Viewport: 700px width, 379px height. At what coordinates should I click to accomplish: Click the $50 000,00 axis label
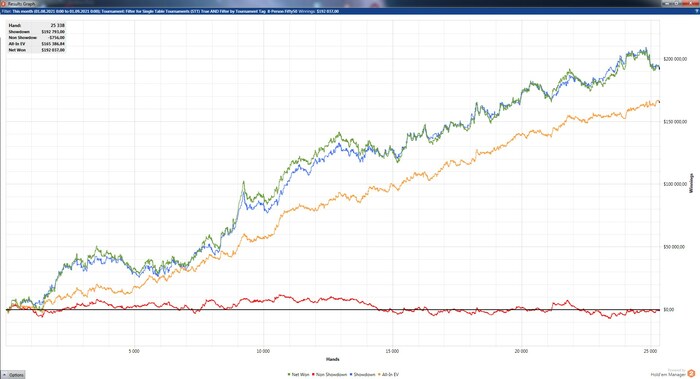[x=673, y=246]
